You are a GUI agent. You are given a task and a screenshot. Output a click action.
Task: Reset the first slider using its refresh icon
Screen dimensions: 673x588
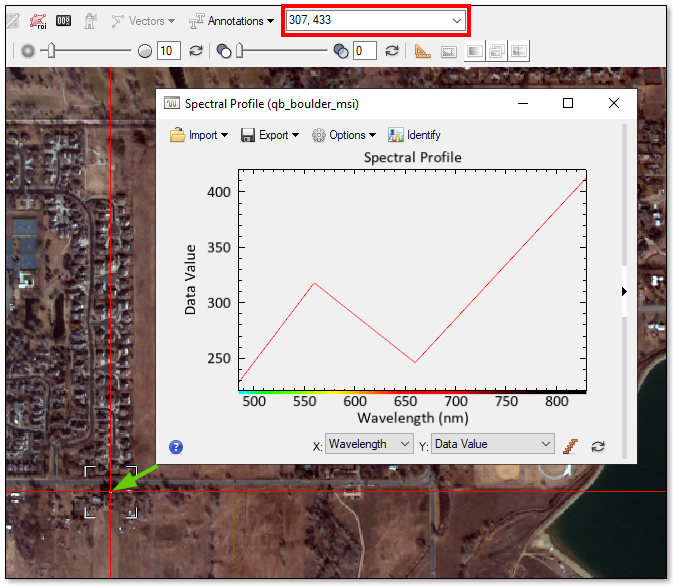coord(196,51)
